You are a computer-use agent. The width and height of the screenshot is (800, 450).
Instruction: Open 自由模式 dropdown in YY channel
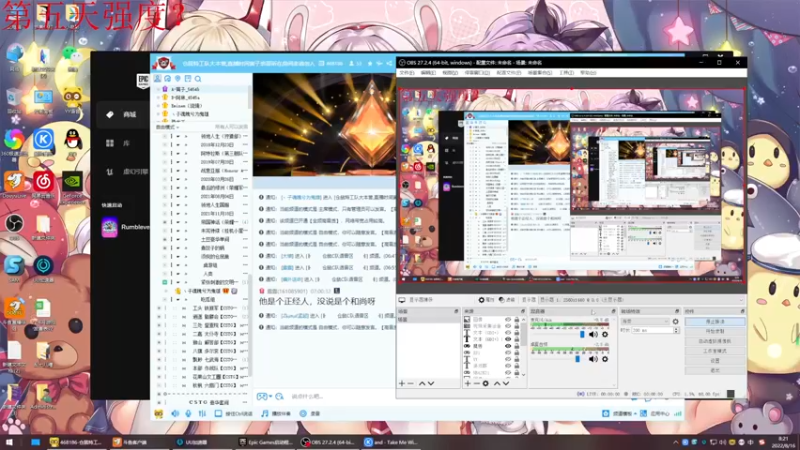167,127
